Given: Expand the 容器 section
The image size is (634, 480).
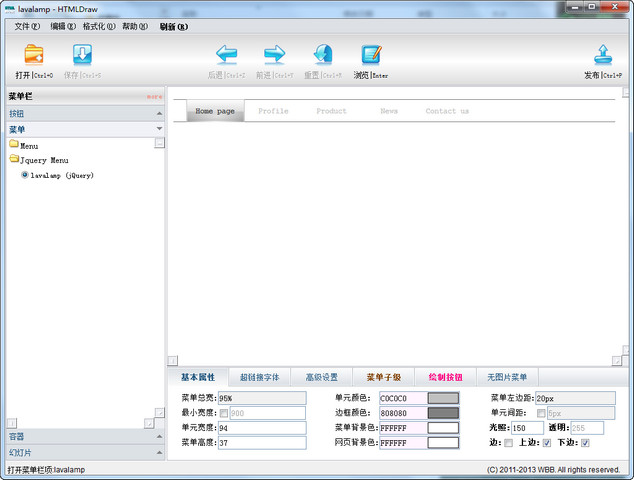Looking at the screenshot, I should click(x=85, y=436).
